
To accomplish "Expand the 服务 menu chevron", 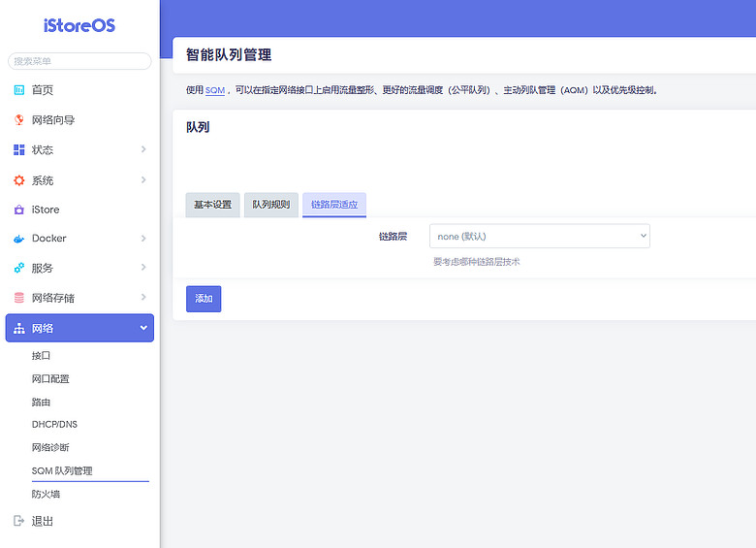I will point(143,268).
